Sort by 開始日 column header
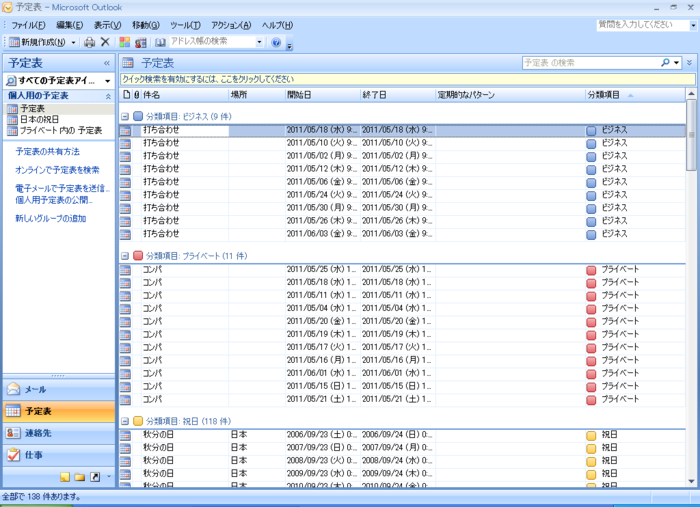Screen dimensions: 700x507 (323, 95)
